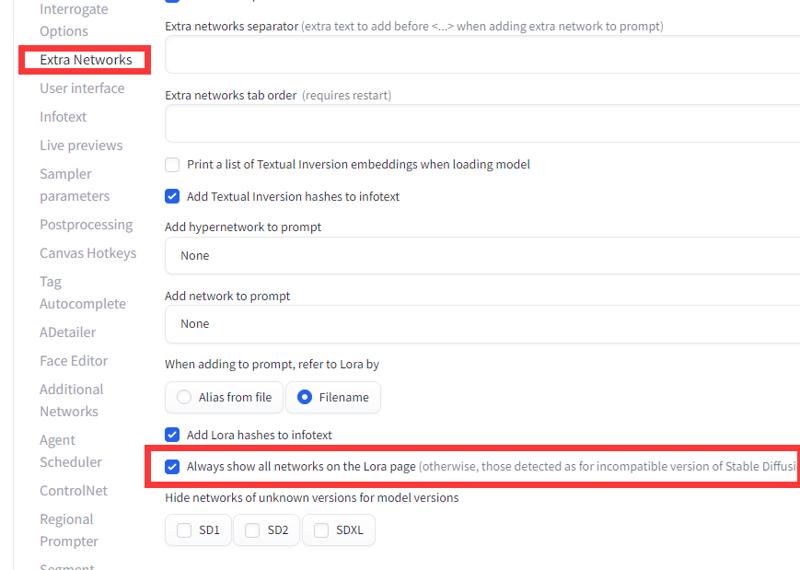Image resolution: width=800 pixels, height=570 pixels.
Task: Open the Add network to prompt dropdown
Action: point(482,324)
